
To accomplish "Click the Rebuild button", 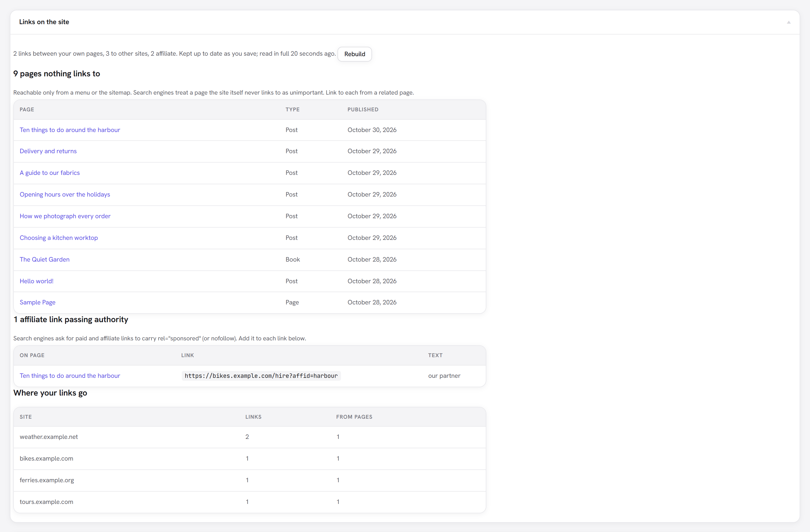I will [354, 54].
